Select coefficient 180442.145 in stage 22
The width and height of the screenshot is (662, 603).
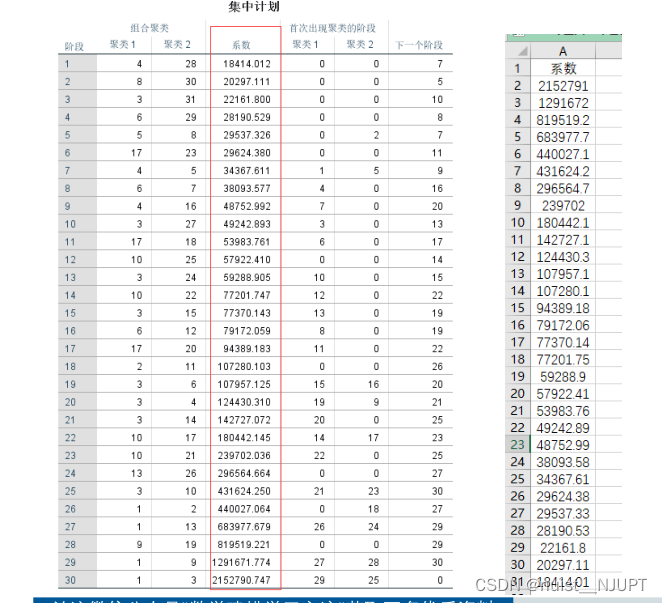tap(244, 437)
